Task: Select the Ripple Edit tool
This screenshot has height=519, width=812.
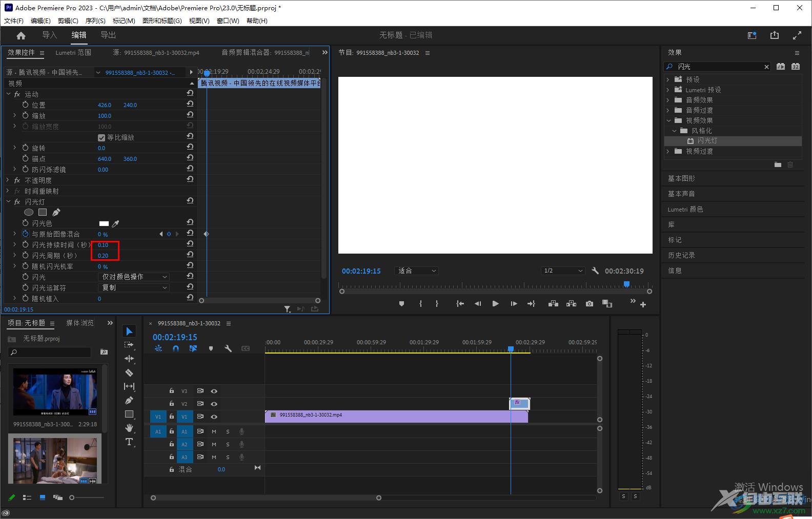Action: point(129,359)
